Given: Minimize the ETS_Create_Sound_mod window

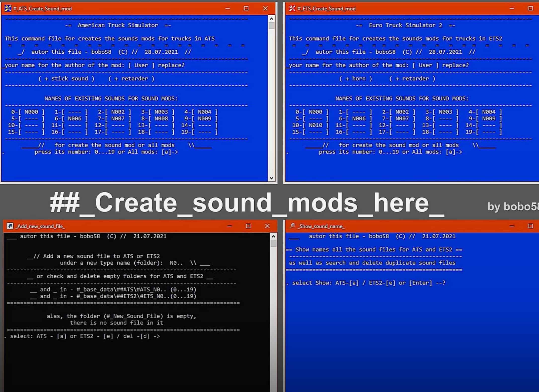Looking at the screenshot, I should pyautogui.click(x=512, y=8).
